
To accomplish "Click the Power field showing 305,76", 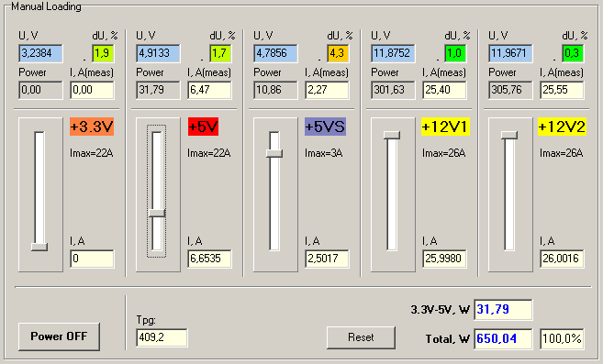I will [x=510, y=90].
